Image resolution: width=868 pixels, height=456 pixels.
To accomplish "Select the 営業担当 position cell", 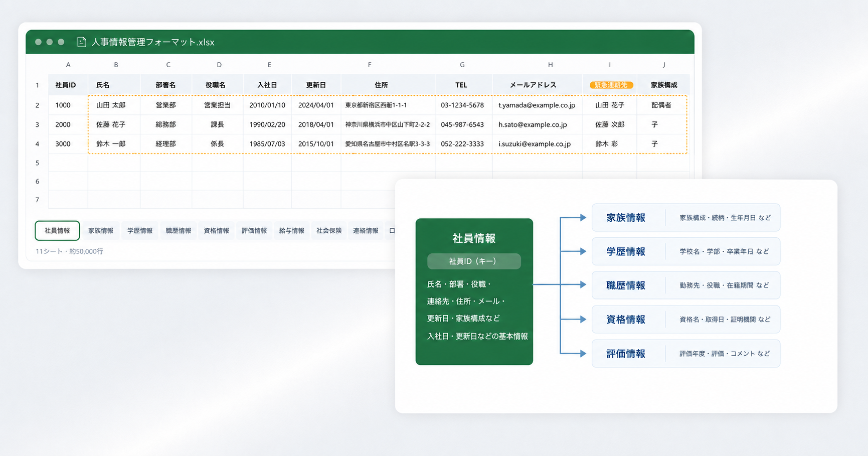I will pyautogui.click(x=218, y=105).
